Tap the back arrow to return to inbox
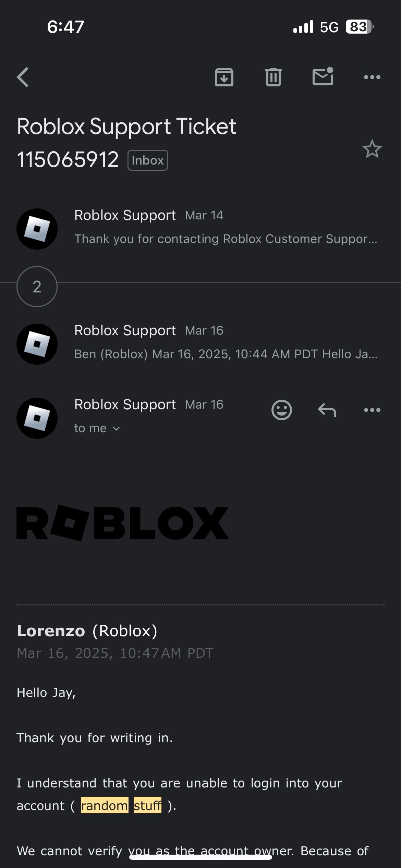401x868 pixels. pos(23,77)
